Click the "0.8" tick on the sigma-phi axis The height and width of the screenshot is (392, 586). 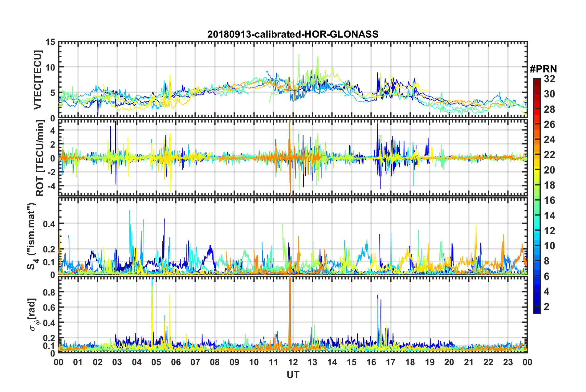click(49, 292)
